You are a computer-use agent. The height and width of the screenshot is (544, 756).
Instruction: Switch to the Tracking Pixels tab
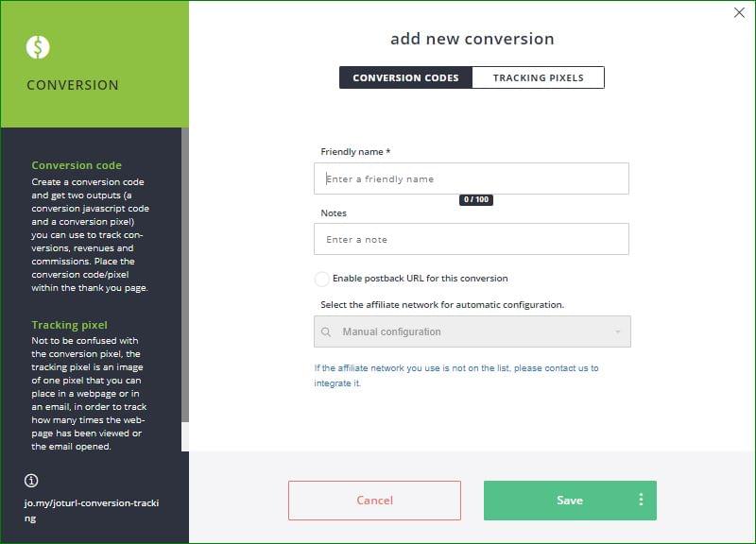[538, 77]
